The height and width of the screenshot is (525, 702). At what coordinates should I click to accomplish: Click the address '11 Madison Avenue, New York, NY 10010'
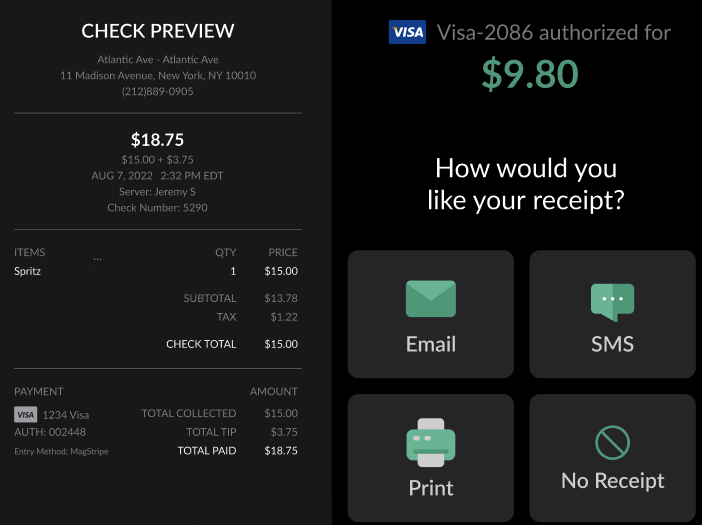pos(158,75)
